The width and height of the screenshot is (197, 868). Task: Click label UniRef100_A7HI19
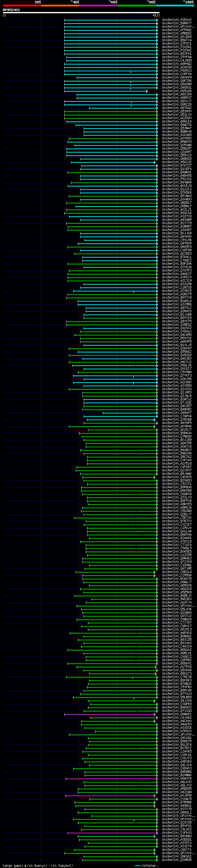click(176, 542)
